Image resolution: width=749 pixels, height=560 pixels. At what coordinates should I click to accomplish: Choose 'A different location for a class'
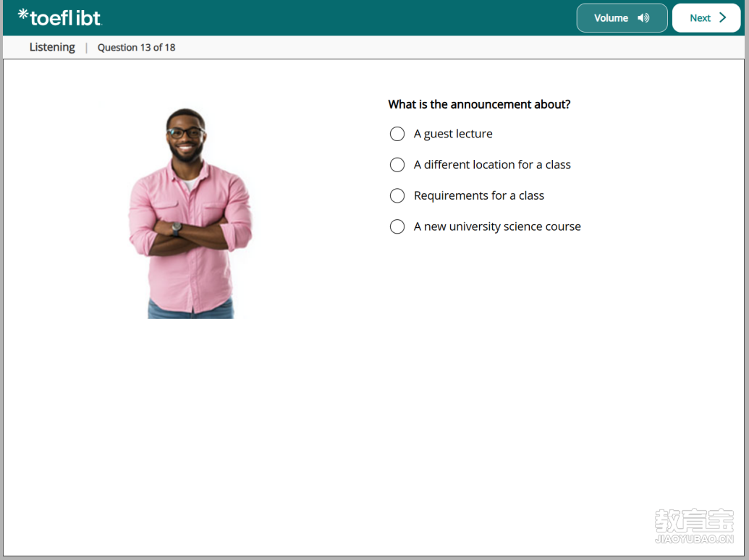click(x=397, y=165)
